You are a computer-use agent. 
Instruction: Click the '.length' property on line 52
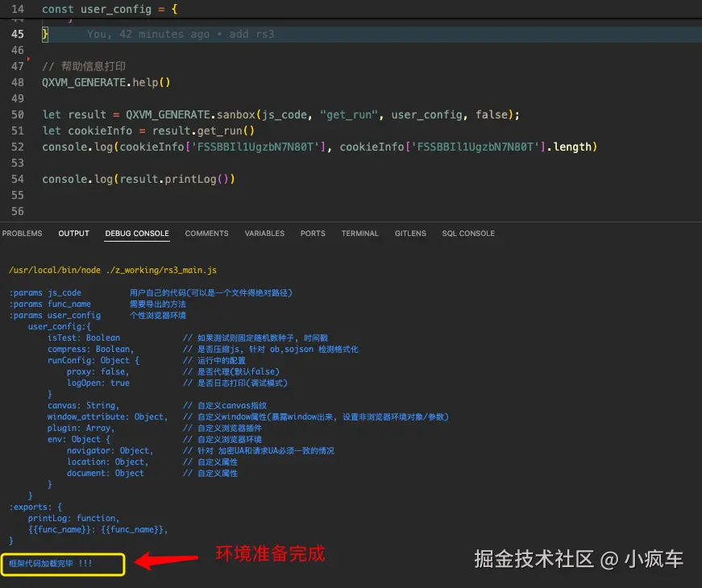[x=568, y=147]
